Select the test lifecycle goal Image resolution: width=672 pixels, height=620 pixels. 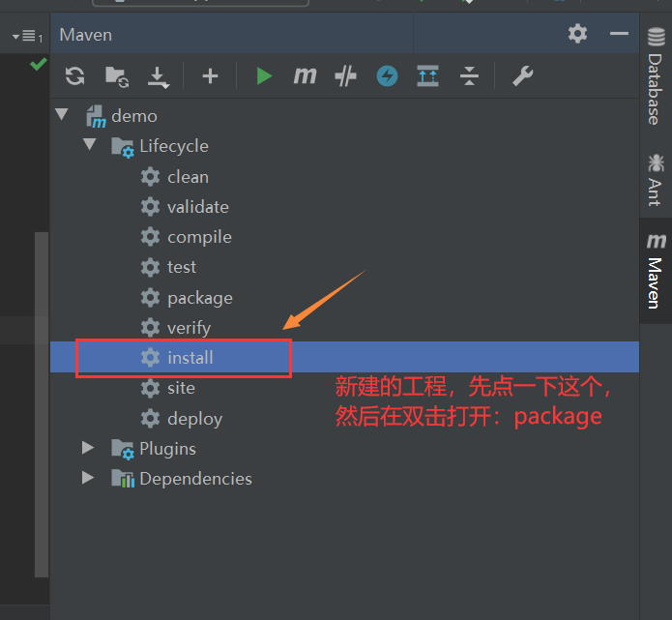point(344,267)
